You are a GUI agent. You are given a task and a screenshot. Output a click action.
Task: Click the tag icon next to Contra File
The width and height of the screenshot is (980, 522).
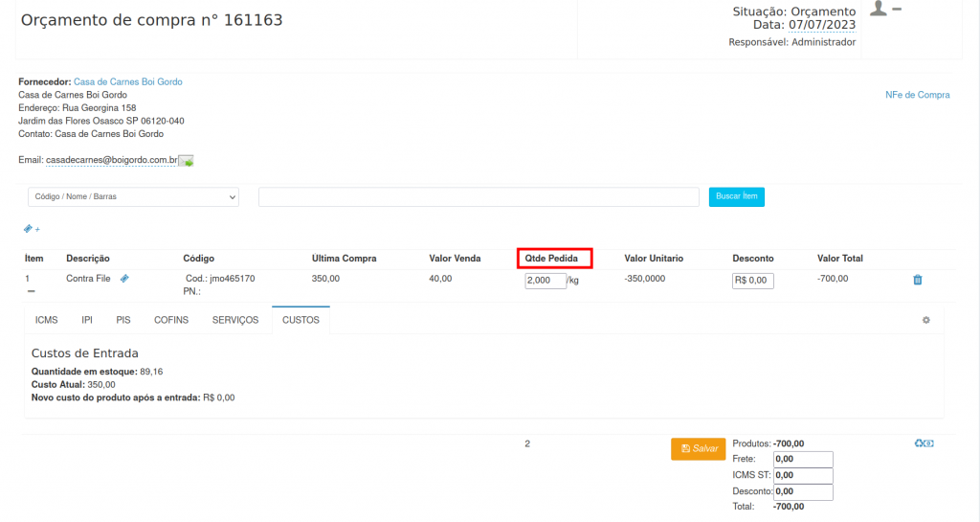(x=124, y=278)
